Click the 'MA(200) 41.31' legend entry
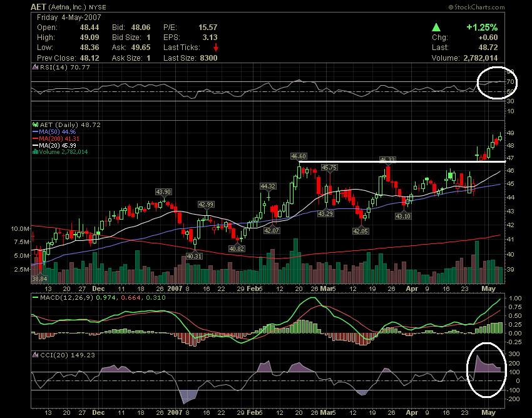The width and height of the screenshot is (532, 418). [59, 138]
